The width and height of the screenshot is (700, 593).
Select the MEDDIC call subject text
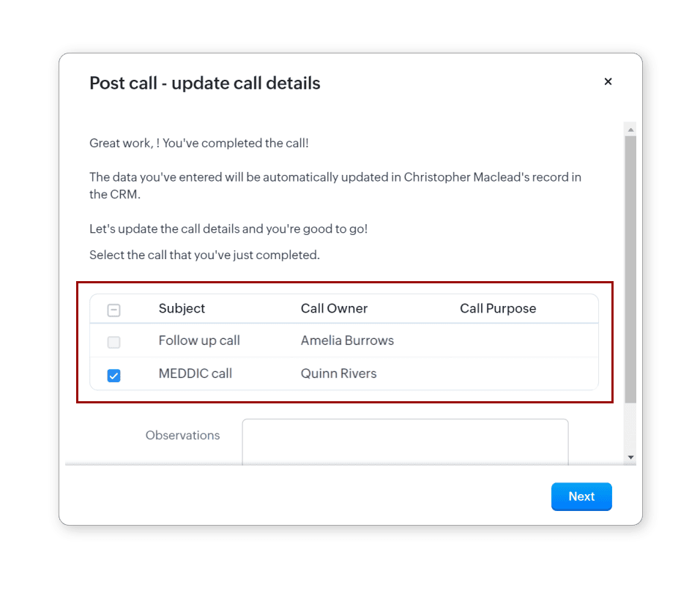pos(196,373)
